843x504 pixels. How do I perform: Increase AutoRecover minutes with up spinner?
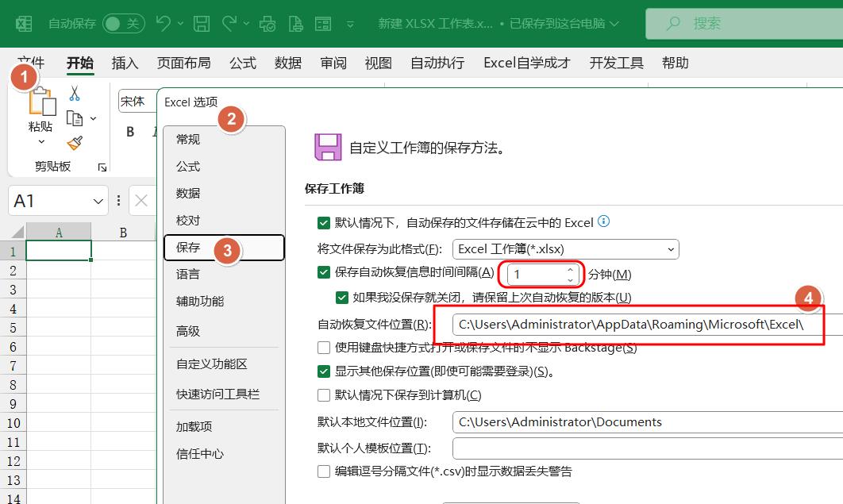tap(571, 270)
